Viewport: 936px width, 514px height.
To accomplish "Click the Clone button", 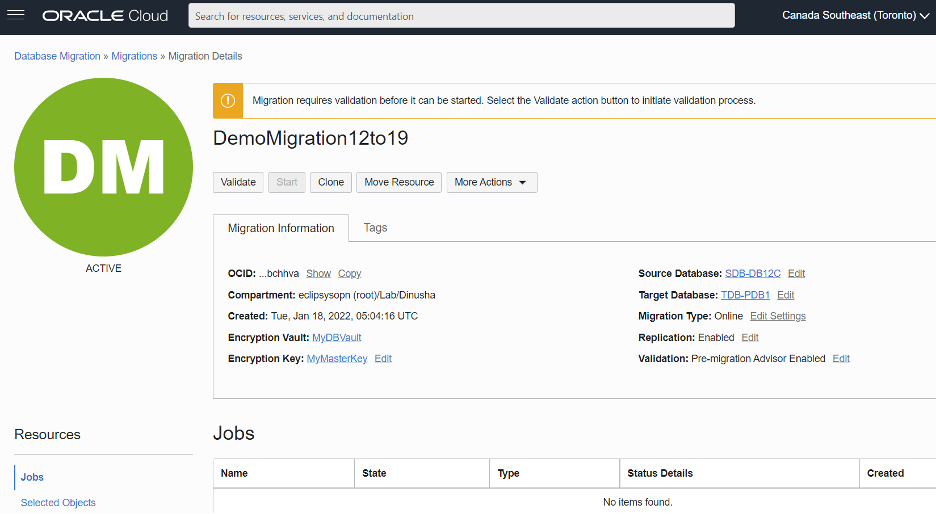I will point(331,182).
